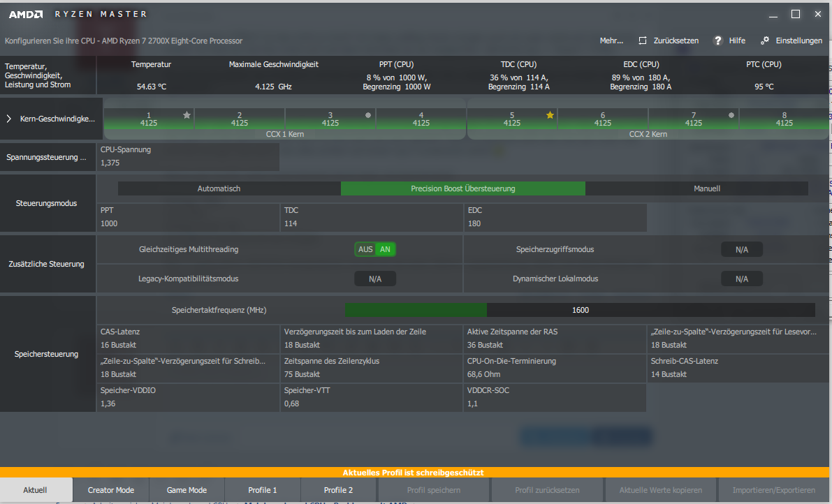The image size is (832, 504).
Task: Set multithreading toggle to AN
Action: pos(385,249)
